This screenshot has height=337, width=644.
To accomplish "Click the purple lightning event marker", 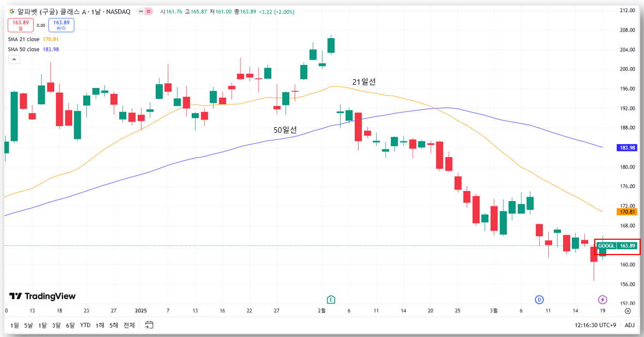I will click(x=602, y=300).
